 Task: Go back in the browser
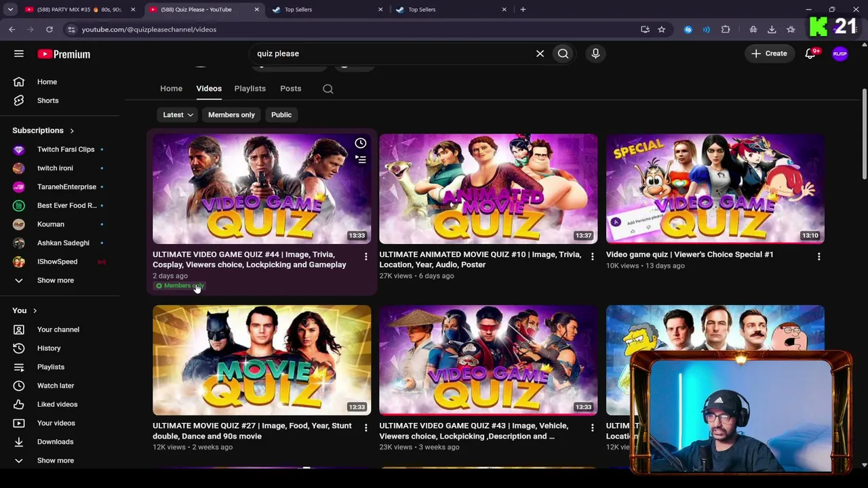coord(12,29)
